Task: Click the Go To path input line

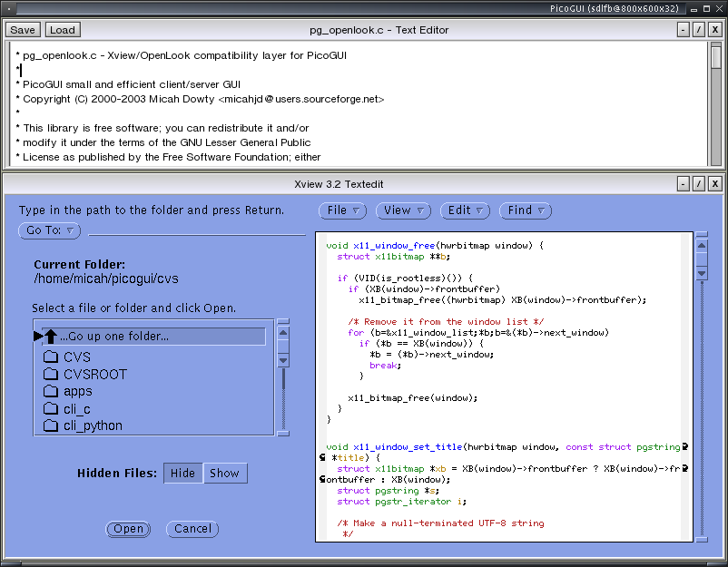Action: [x=197, y=230]
